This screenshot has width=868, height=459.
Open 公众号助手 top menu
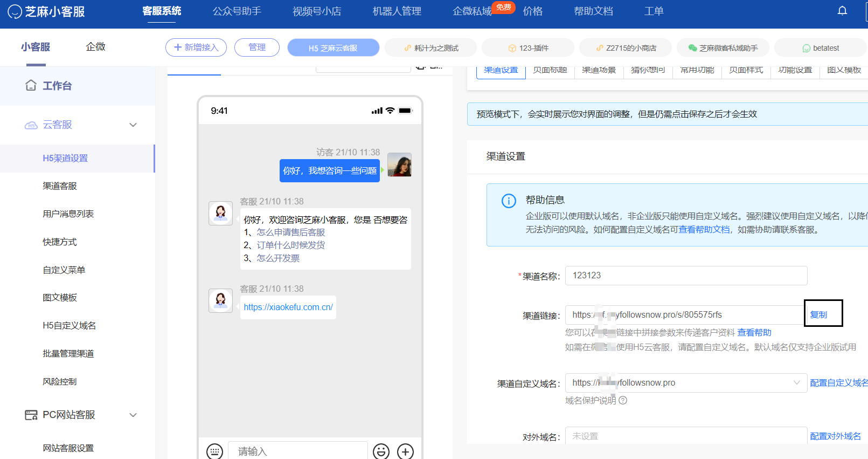click(237, 11)
